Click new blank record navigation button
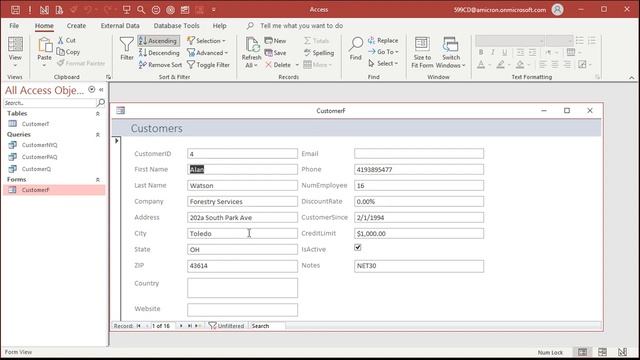 198,326
